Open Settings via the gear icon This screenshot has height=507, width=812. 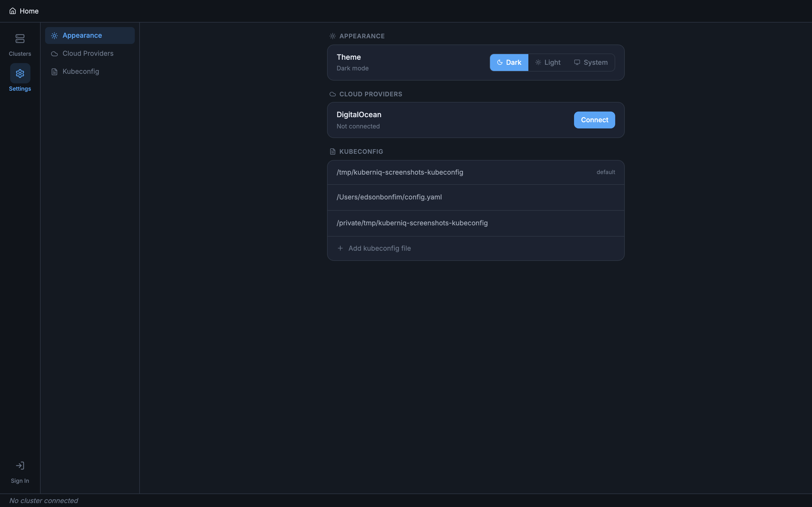(x=20, y=74)
